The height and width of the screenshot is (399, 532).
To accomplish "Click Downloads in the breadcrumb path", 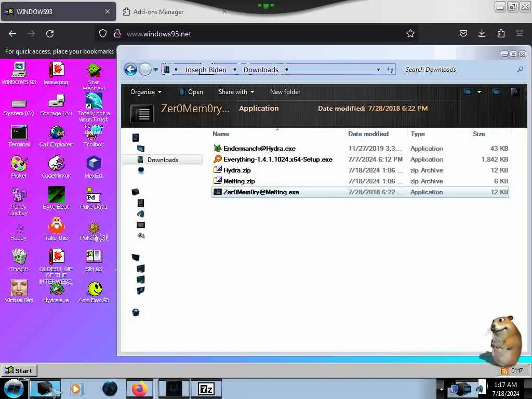I will 261,70.
